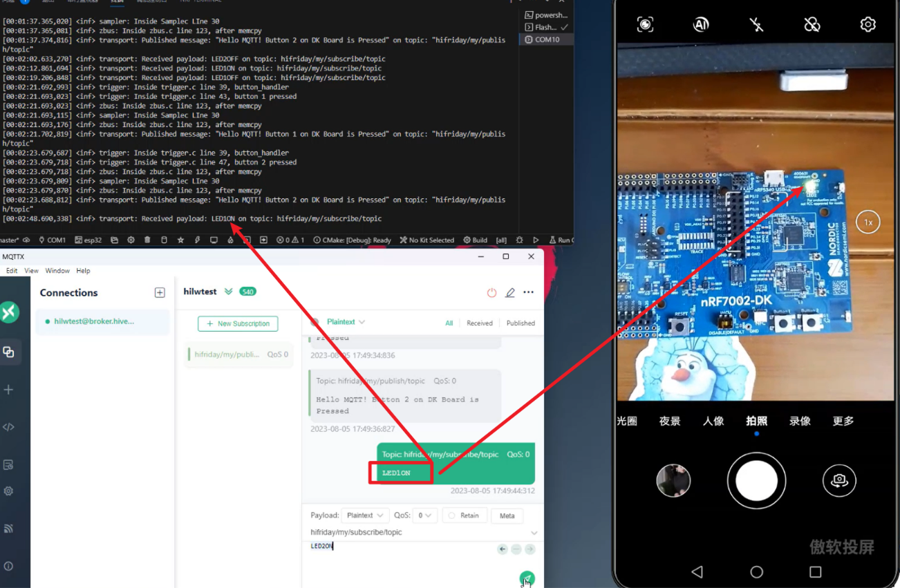Tap the phone Home navigation circle
900x588 pixels.
(x=757, y=572)
